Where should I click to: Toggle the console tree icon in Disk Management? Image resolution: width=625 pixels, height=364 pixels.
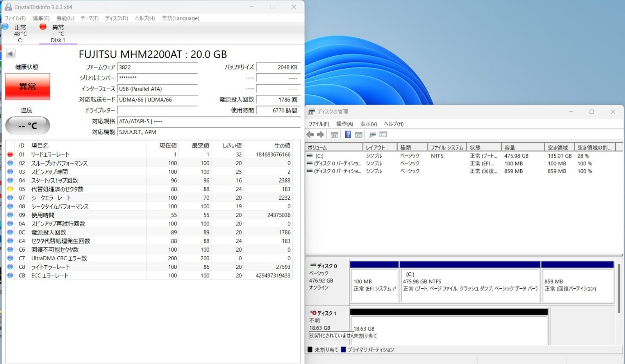click(334, 135)
